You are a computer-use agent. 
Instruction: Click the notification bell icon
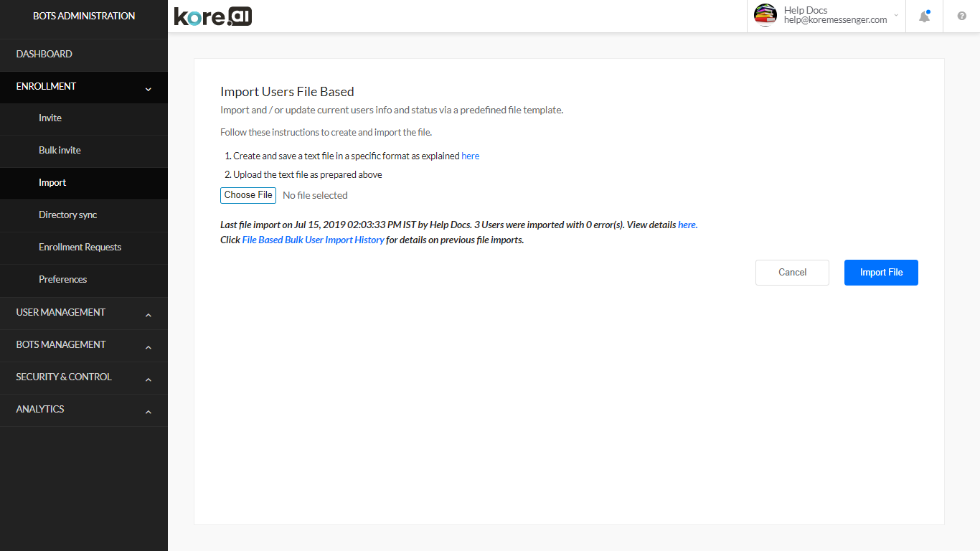(924, 17)
